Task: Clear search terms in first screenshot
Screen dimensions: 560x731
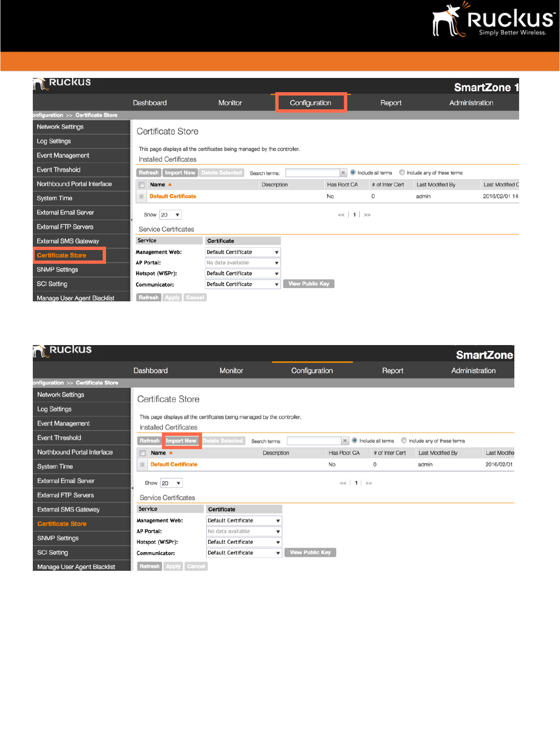Action: [343, 173]
